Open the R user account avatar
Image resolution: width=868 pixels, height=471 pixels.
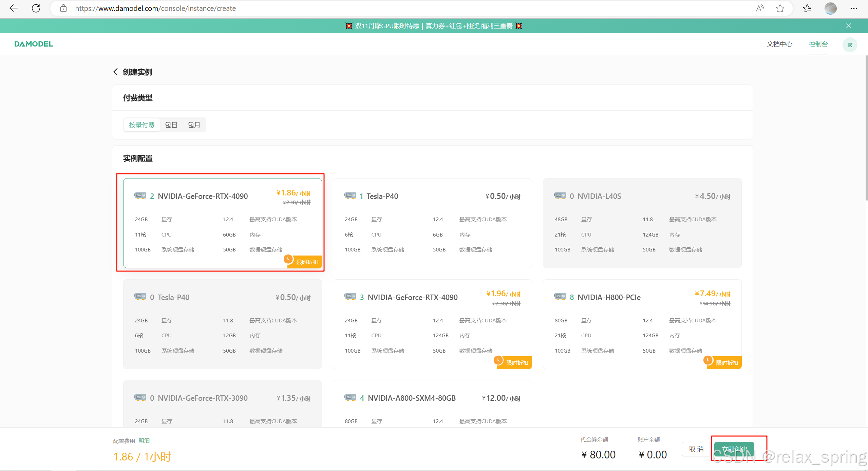point(850,45)
